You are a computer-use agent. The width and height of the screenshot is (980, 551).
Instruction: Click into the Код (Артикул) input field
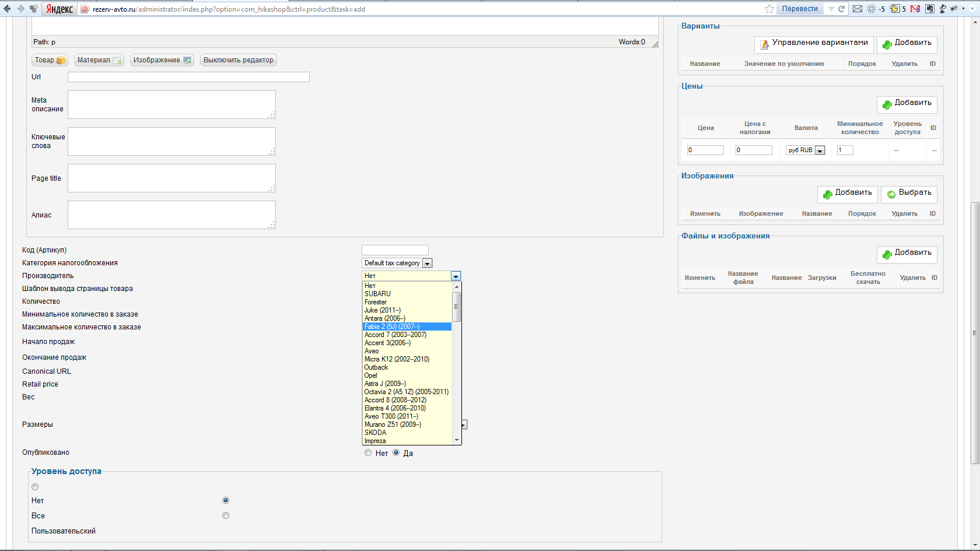395,250
